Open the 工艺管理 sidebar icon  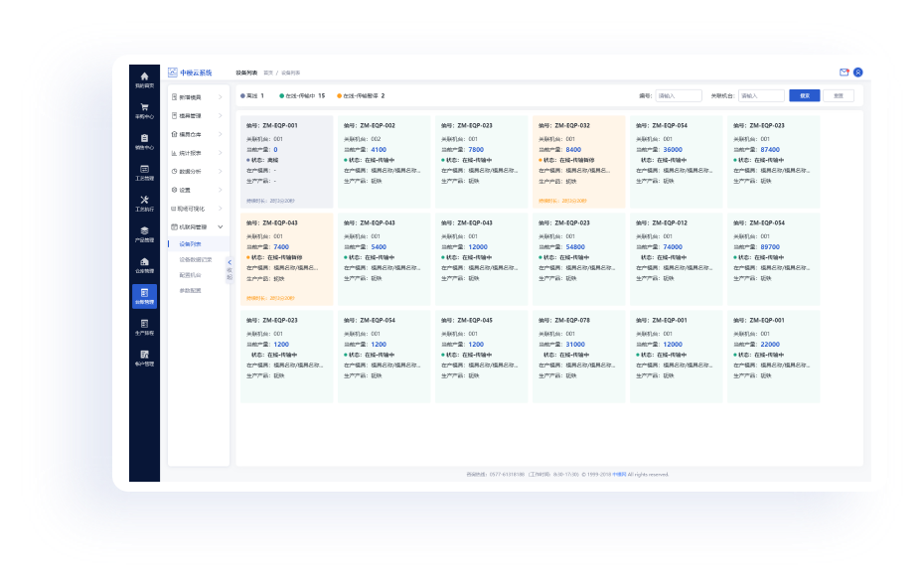(144, 169)
